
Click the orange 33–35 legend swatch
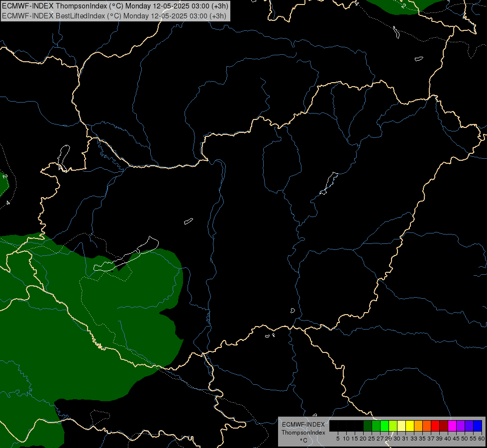pos(418,426)
